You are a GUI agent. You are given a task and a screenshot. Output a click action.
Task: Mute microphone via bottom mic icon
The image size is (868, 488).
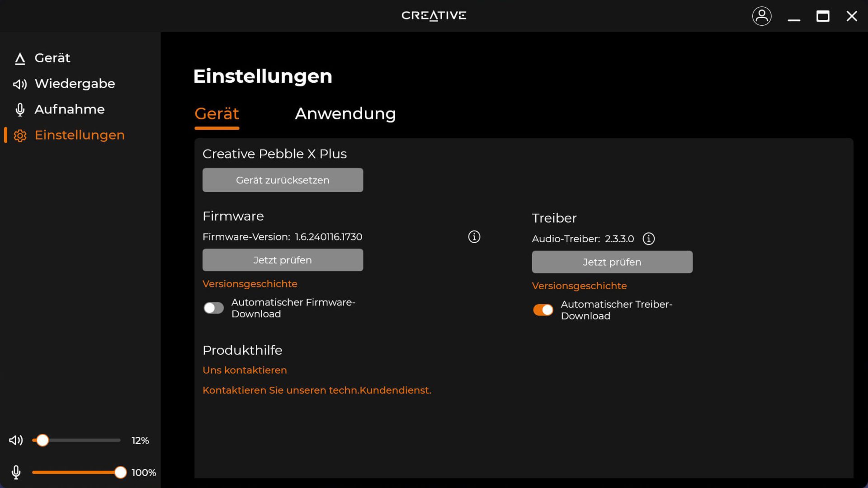coord(16,472)
